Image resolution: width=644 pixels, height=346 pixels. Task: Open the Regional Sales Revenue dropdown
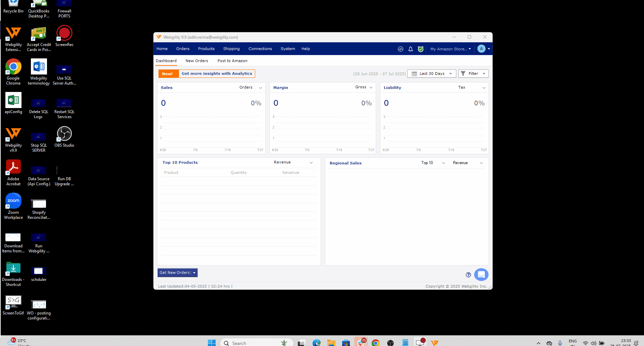[468, 163]
